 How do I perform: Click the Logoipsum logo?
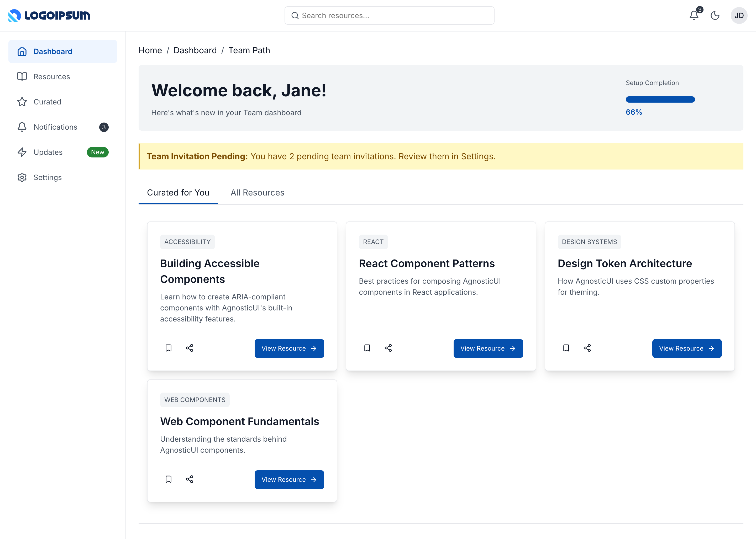49,15
